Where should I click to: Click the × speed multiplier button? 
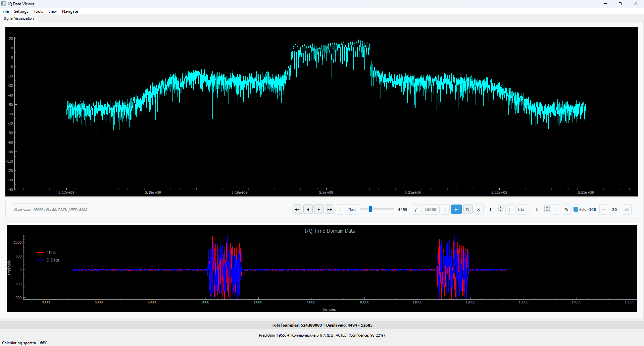click(479, 210)
